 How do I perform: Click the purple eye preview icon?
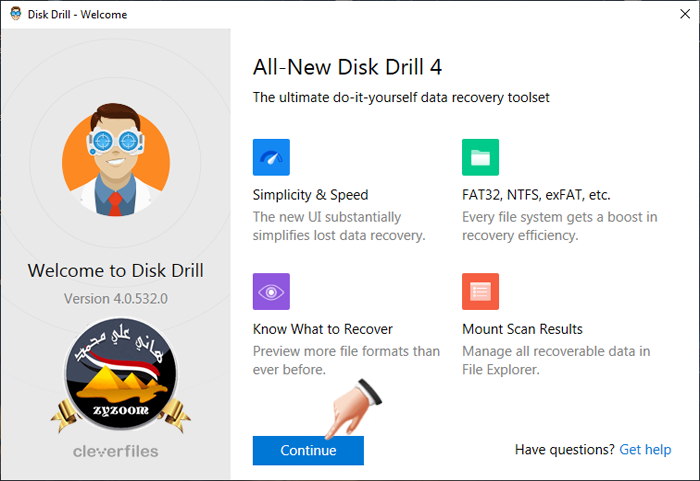(271, 292)
